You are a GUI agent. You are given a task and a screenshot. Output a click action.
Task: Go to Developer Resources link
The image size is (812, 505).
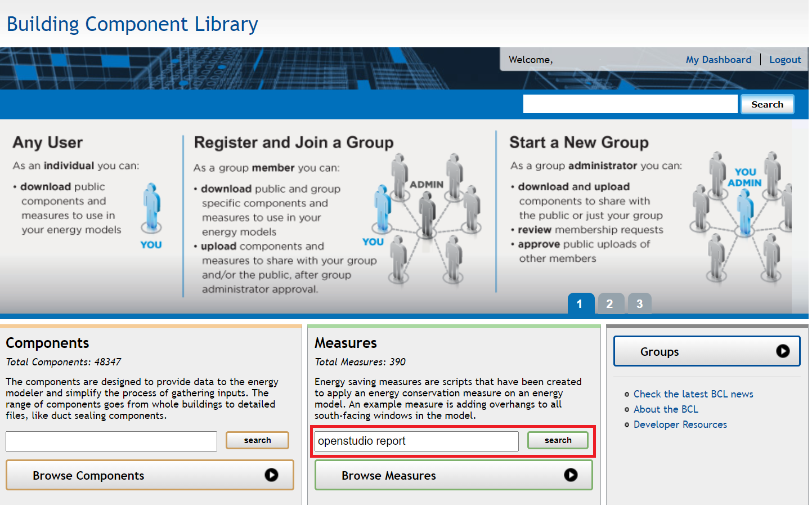[680, 424]
